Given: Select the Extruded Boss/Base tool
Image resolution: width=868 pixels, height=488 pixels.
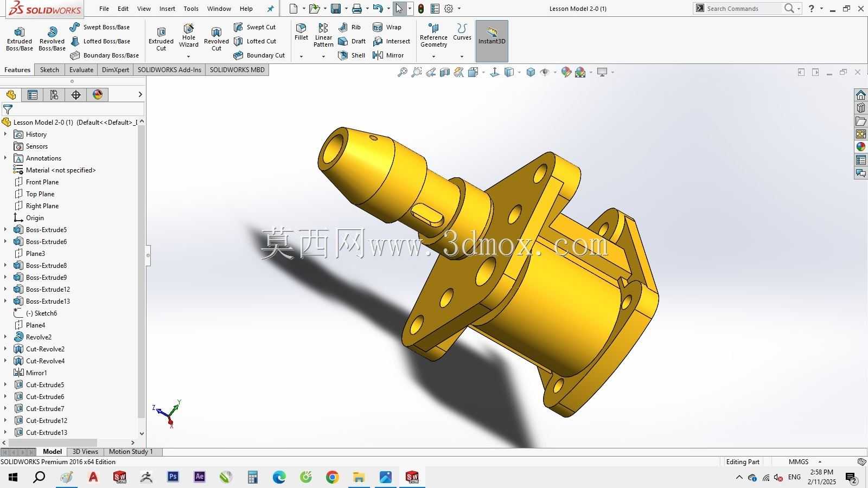Looking at the screenshot, I should [20, 39].
